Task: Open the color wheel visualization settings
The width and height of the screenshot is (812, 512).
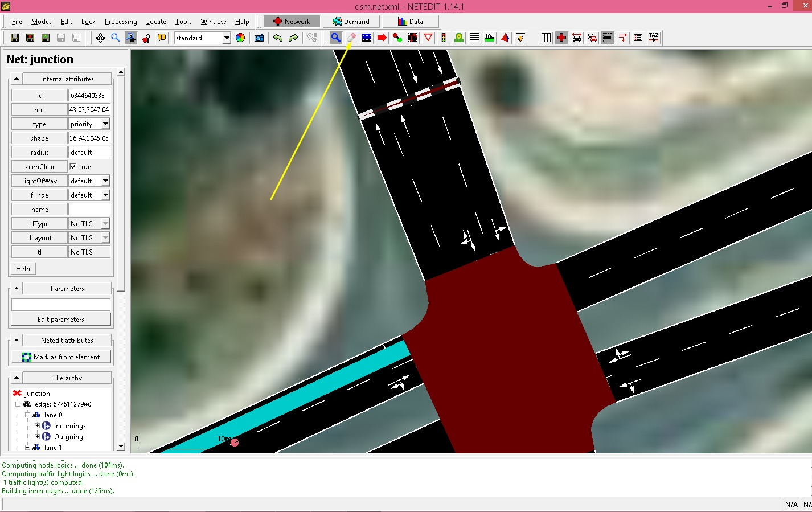Action: pyautogui.click(x=240, y=38)
